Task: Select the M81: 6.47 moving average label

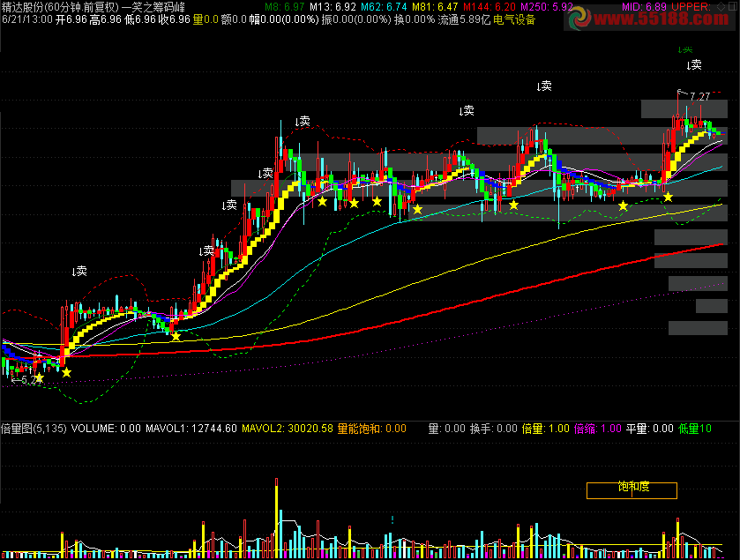Action: point(435,7)
